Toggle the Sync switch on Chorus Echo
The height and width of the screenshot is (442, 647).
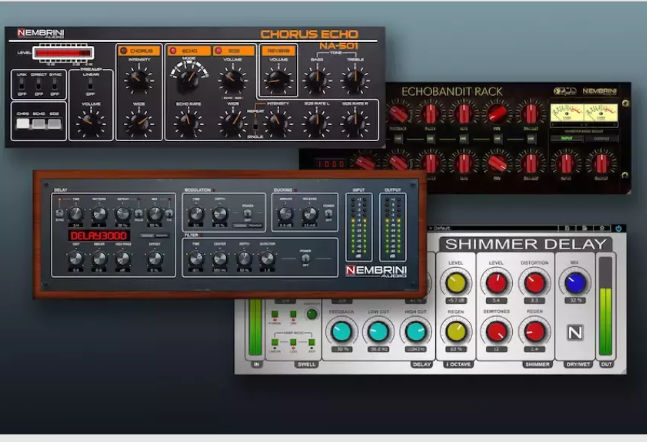point(55,84)
